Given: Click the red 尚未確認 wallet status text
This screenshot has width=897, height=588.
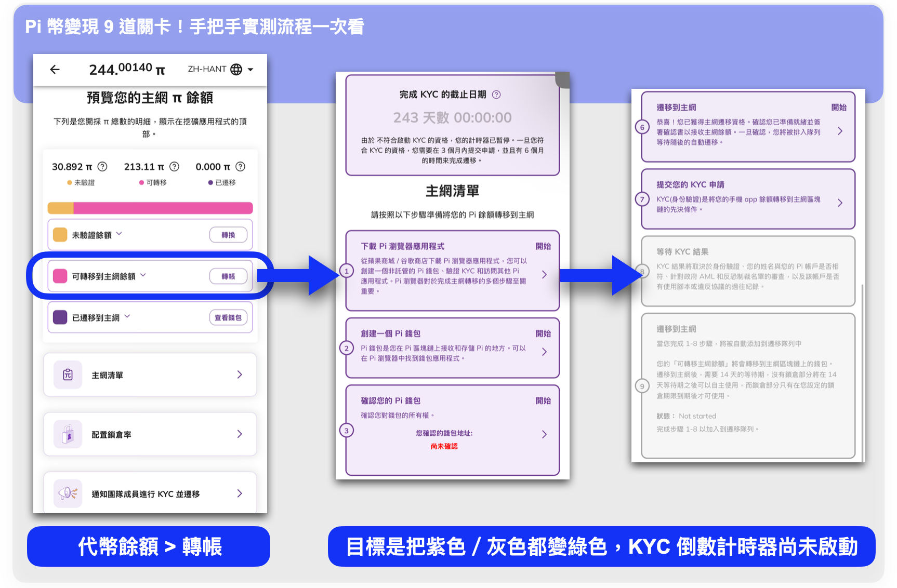Looking at the screenshot, I should 444,446.
